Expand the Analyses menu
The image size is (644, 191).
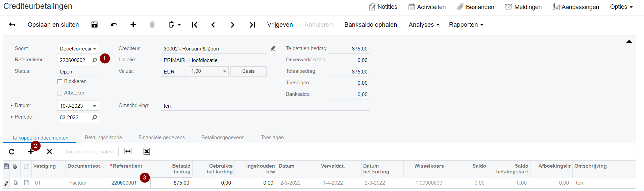pyautogui.click(x=424, y=25)
